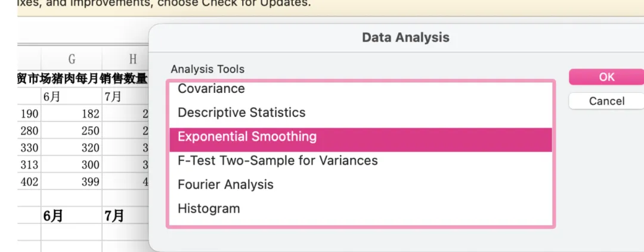This screenshot has width=644, height=252.
Task: Click the cell containing 182
Action: coord(72,114)
